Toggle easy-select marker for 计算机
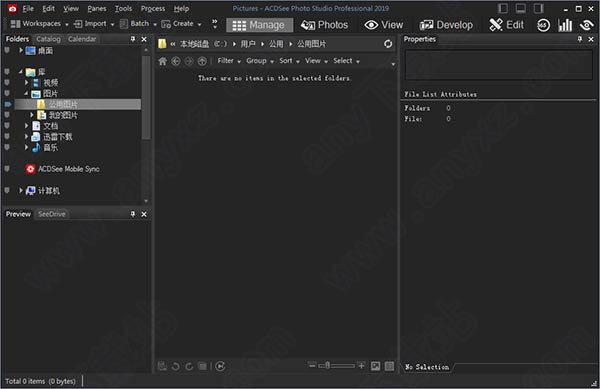600x389 pixels. (7, 190)
